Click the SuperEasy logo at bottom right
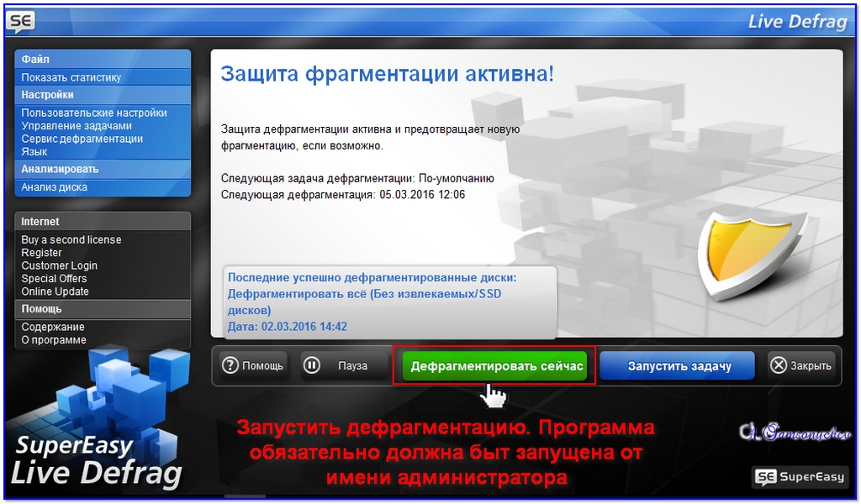 point(800,476)
